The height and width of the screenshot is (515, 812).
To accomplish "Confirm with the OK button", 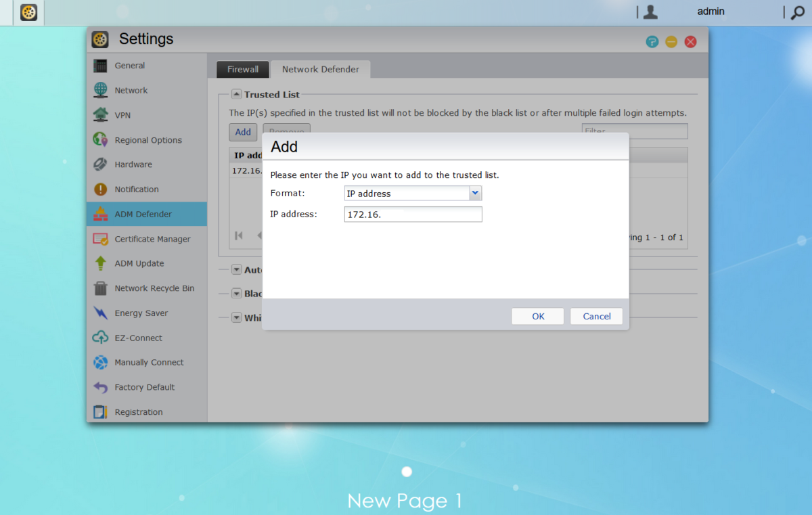I will (x=537, y=316).
